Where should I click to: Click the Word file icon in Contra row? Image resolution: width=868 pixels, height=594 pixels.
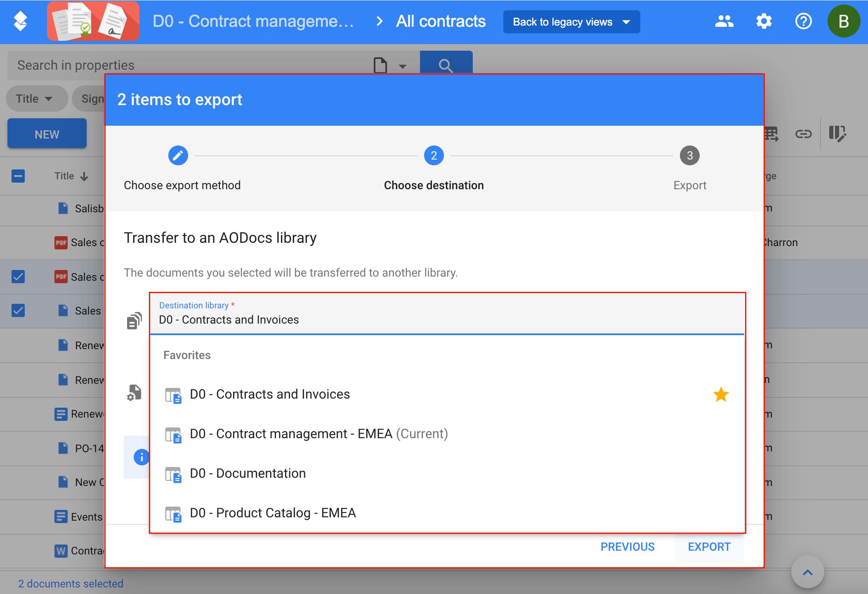click(x=61, y=551)
